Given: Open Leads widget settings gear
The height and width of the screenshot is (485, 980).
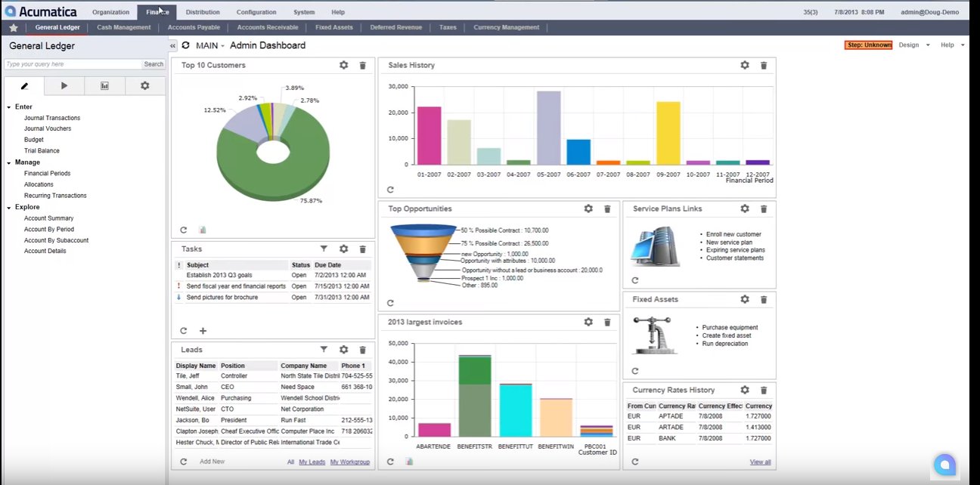Looking at the screenshot, I should 344,350.
